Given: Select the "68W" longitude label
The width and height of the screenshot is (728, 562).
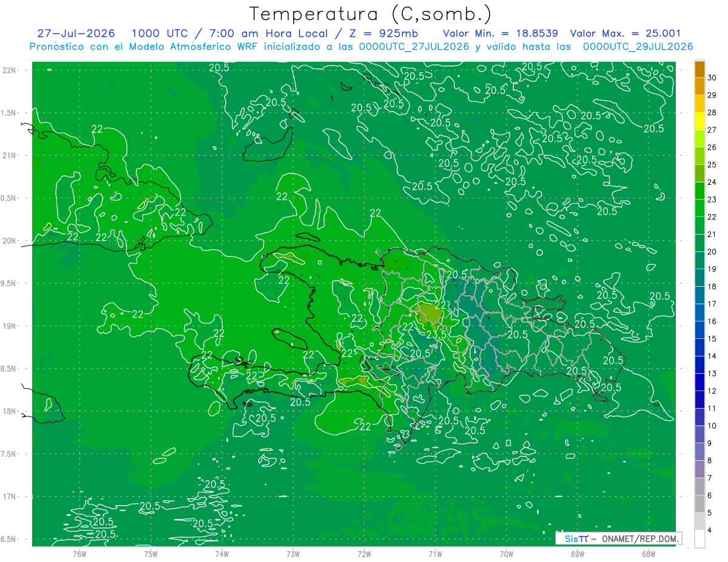Looking at the screenshot, I should coord(648,554).
